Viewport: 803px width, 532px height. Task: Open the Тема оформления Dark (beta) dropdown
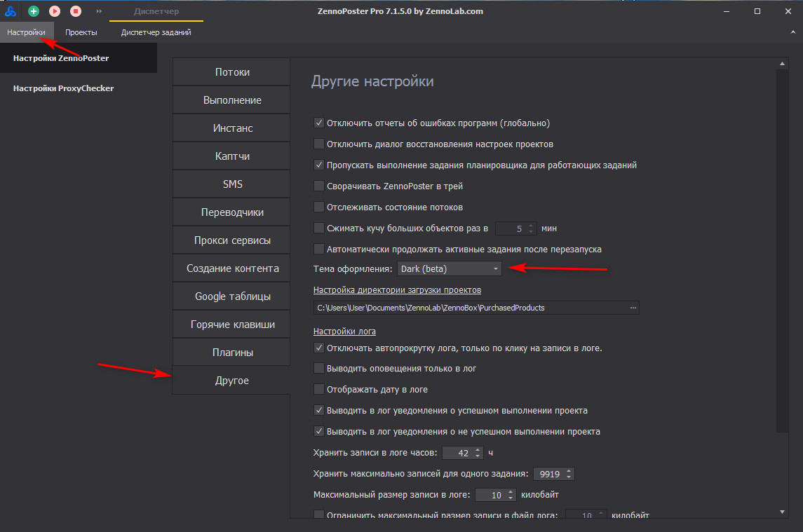[449, 269]
